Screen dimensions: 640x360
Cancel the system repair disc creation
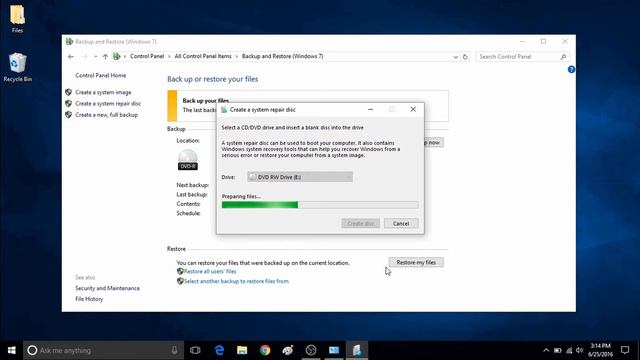tap(401, 223)
